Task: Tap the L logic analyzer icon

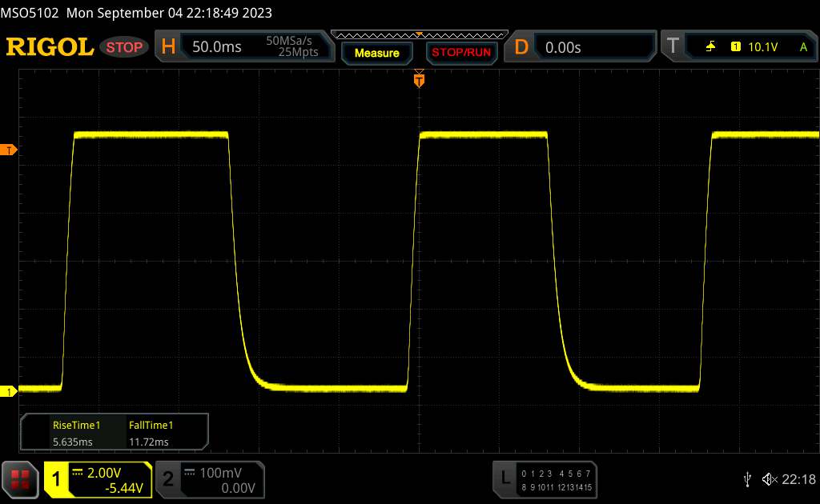Action: [x=505, y=478]
